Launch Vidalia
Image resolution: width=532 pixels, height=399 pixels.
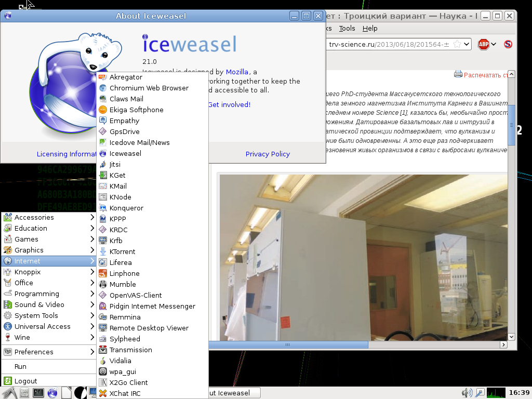click(152, 361)
